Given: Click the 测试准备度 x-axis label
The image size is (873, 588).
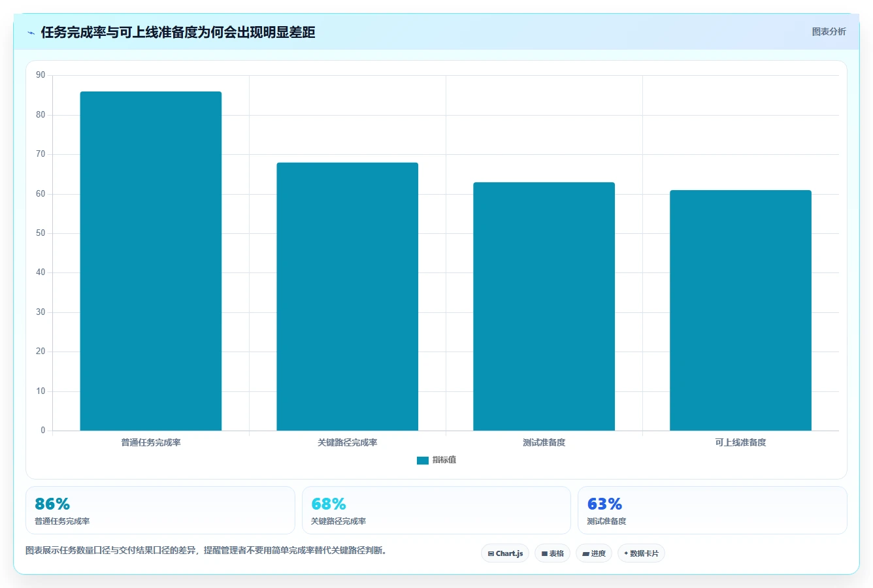Looking at the screenshot, I should [x=544, y=442].
